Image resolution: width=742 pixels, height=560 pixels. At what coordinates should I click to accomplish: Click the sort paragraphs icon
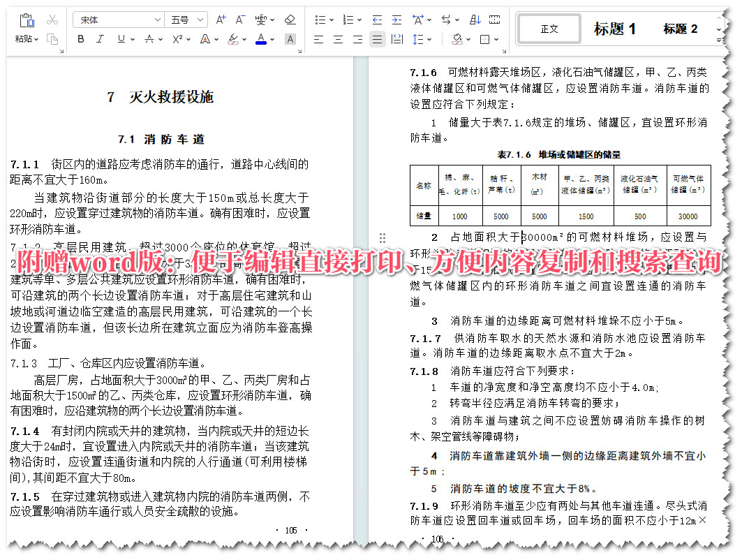[x=475, y=20]
